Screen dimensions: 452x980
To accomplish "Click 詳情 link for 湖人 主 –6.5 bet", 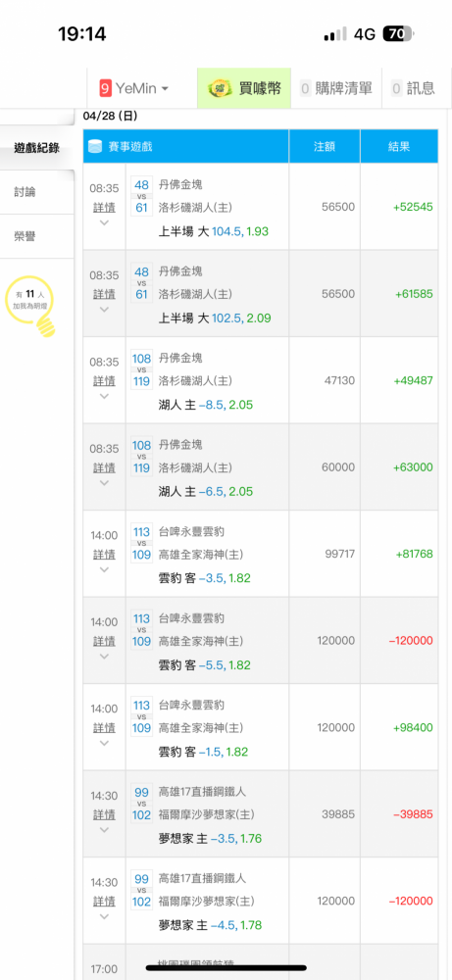I will [104, 467].
